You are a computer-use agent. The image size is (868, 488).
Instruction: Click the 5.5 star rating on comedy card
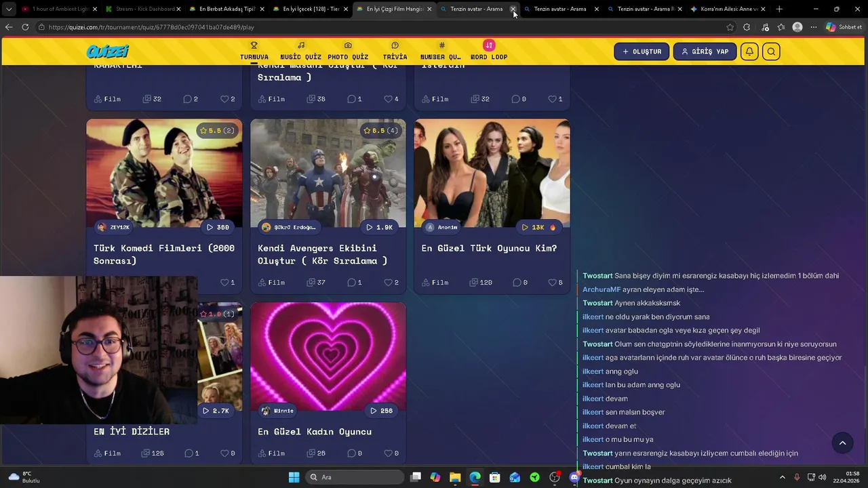[217, 130]
